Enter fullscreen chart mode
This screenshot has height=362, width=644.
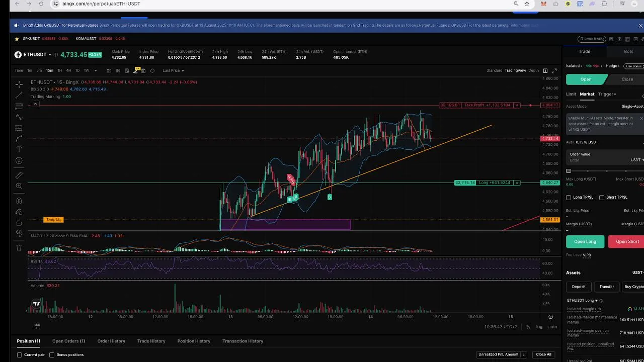click(554, 70)
